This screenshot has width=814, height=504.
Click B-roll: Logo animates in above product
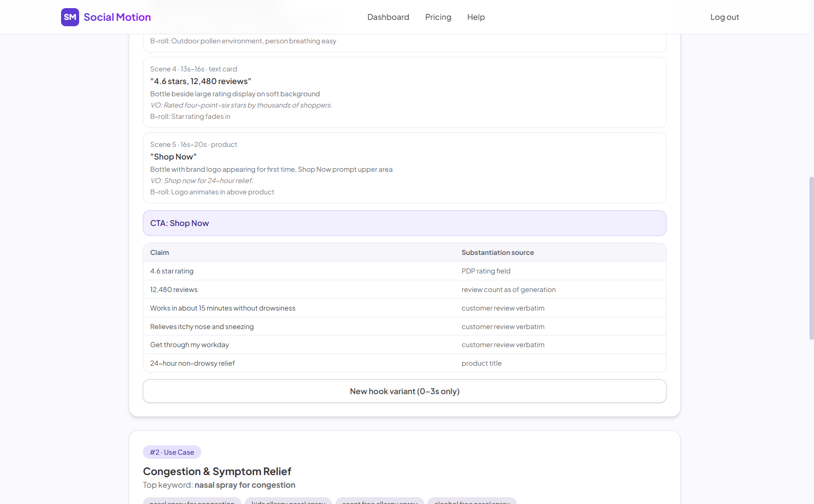pyautogui.click(x=212, y=192)
